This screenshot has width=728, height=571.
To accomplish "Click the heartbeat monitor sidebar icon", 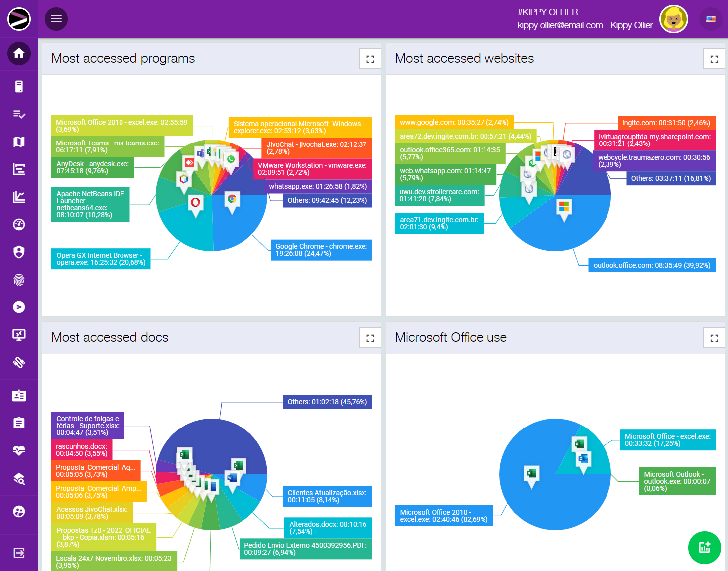I will point(19,451).
